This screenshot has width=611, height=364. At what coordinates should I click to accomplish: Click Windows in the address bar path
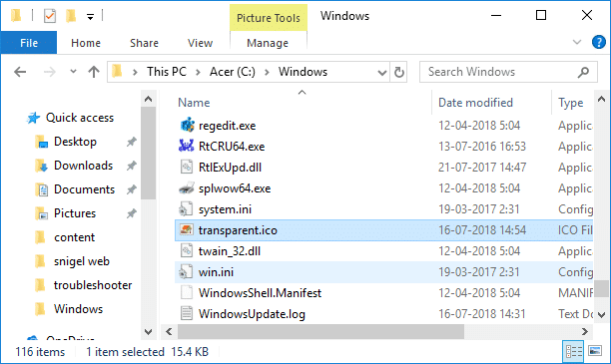click(303, 72)
